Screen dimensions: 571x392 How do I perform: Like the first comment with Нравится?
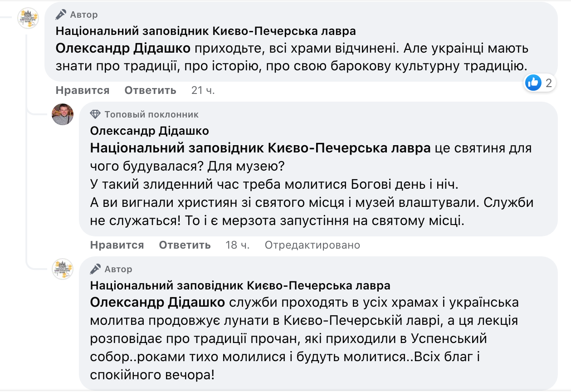tap(83, 90)
